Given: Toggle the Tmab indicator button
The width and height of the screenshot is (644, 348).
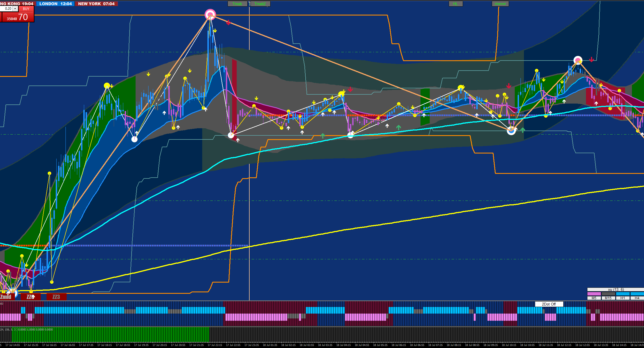Looking at the screenshot, I should (237, 4).
